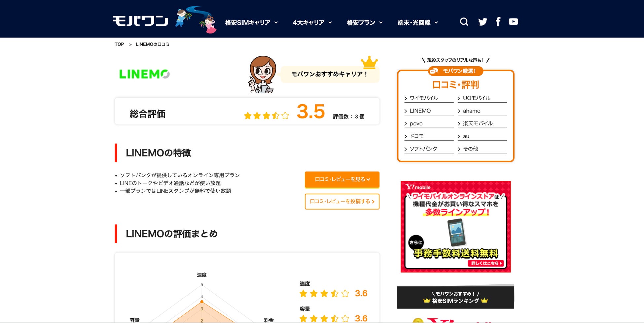Click the overall rating stars

pos(266,115)
